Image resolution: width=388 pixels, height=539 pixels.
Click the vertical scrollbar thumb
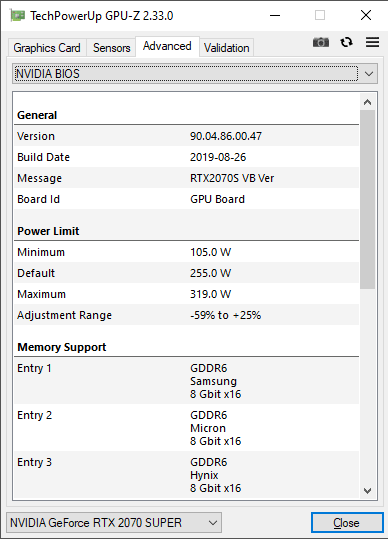[x=367, y=199]
